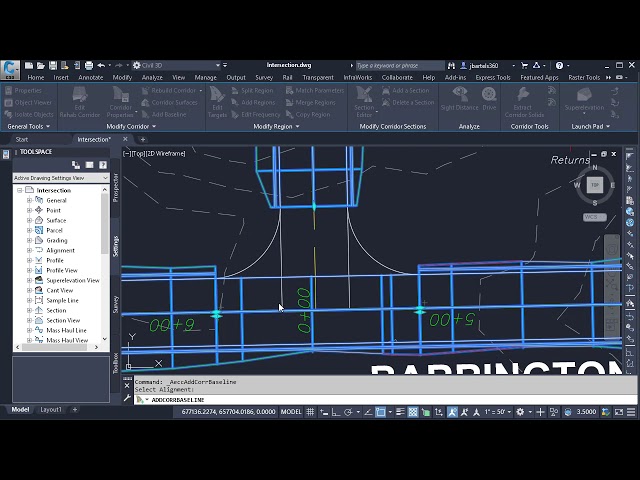Screen dimensions: 640x480
Task: Select the Prospector toolspace tab
Action: (x=116, y=187)
